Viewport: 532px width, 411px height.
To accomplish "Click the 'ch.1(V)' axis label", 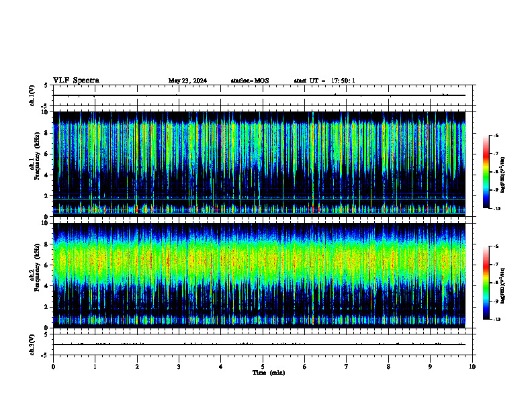I will [x=32, y=95].
